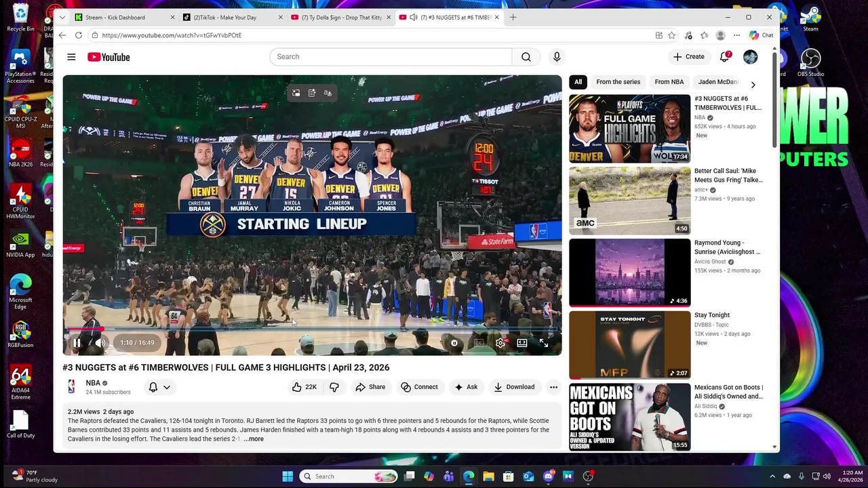Screen dimensions: 868x488
Task: Open the browser tab actions chevron menu
Action: click(x=62, y=17)
